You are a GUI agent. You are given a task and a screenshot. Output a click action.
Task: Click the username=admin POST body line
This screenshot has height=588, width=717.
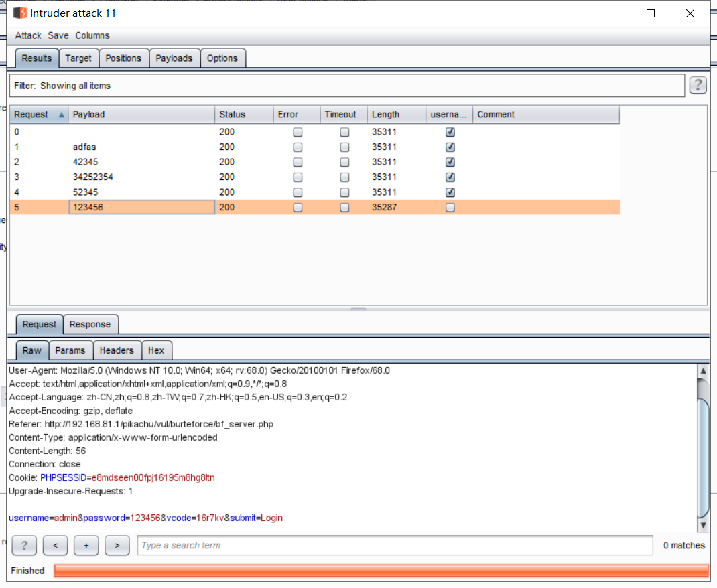click(x=145, y=518)
